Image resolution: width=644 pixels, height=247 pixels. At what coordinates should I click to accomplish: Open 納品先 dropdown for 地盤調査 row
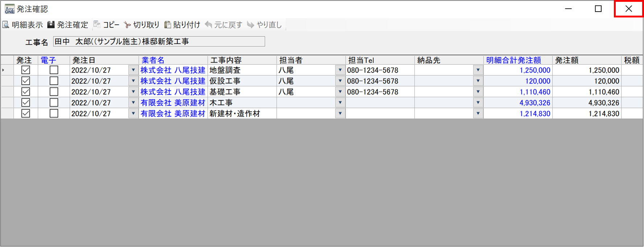coord(478,70)
